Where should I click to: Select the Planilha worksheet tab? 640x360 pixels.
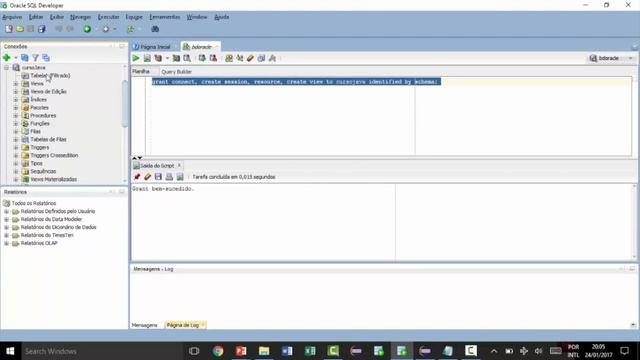point(141,71)
